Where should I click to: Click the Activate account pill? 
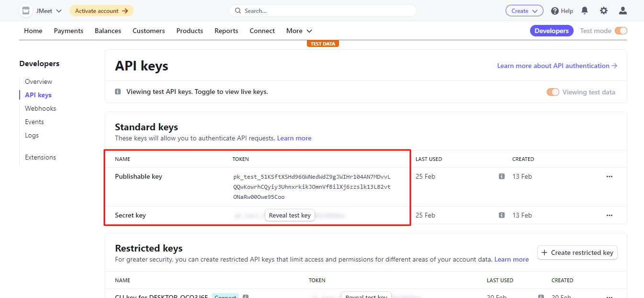[x=101, y=10]
